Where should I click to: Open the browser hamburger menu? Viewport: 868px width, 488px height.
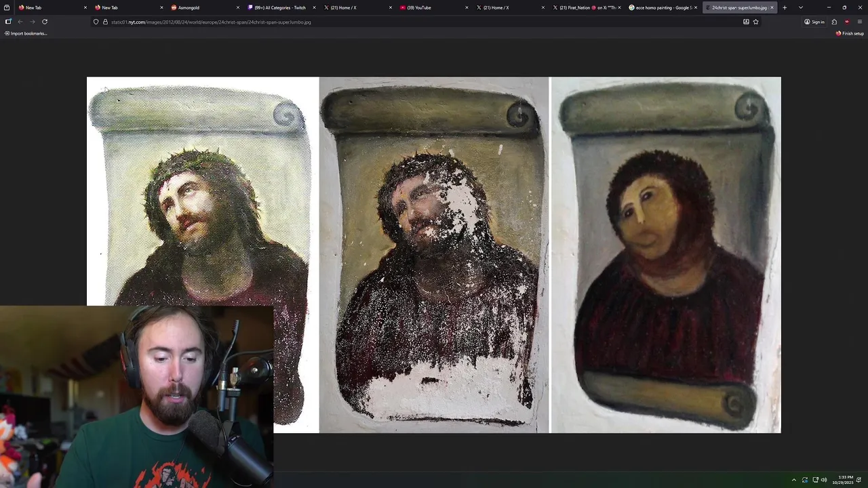859,22
